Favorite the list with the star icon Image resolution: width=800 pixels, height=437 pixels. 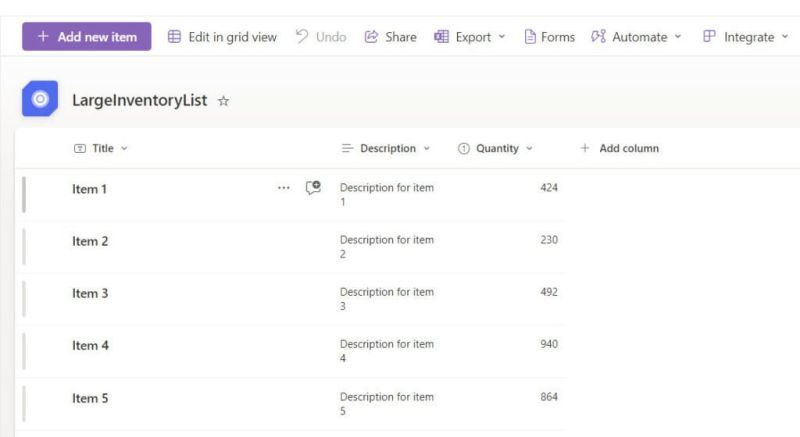pos(223,100)
